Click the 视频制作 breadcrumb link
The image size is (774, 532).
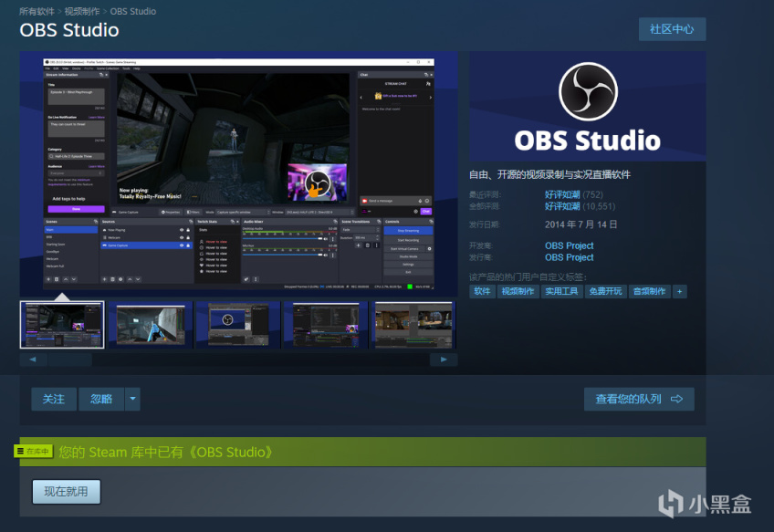[82, 11]
